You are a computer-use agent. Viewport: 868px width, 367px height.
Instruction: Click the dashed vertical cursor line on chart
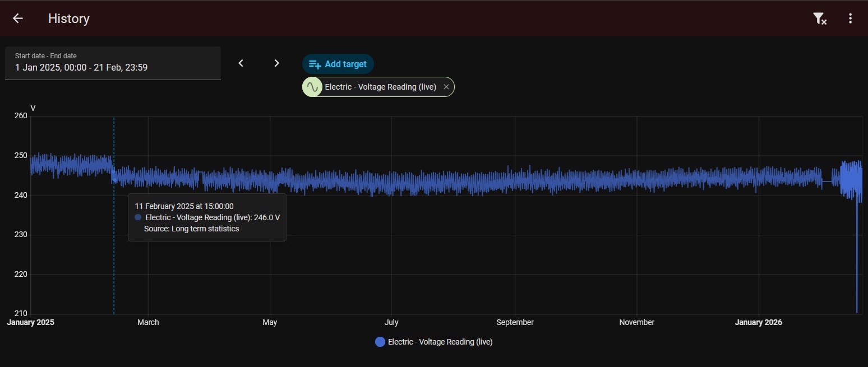114,269
